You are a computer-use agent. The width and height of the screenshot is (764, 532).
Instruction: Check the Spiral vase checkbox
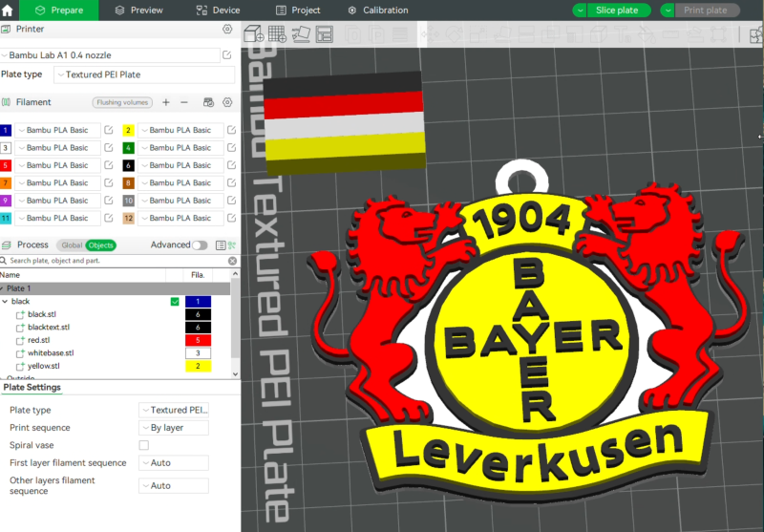144,445
